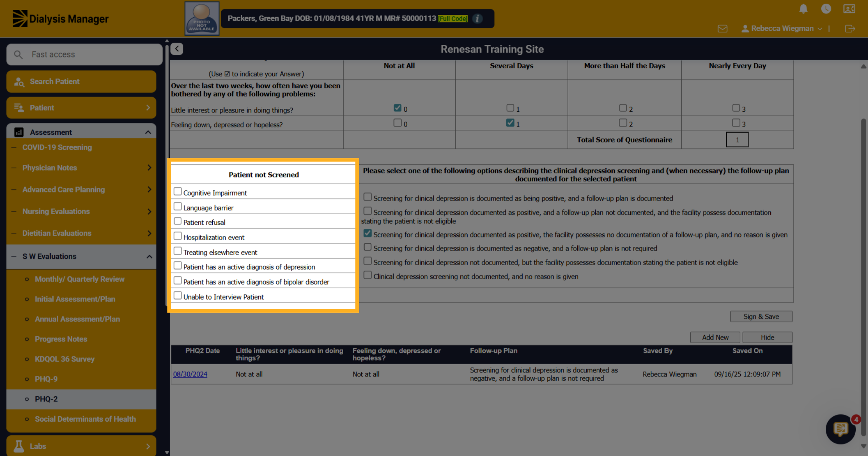Click the Assessment chart icon

tap(19, 132)
